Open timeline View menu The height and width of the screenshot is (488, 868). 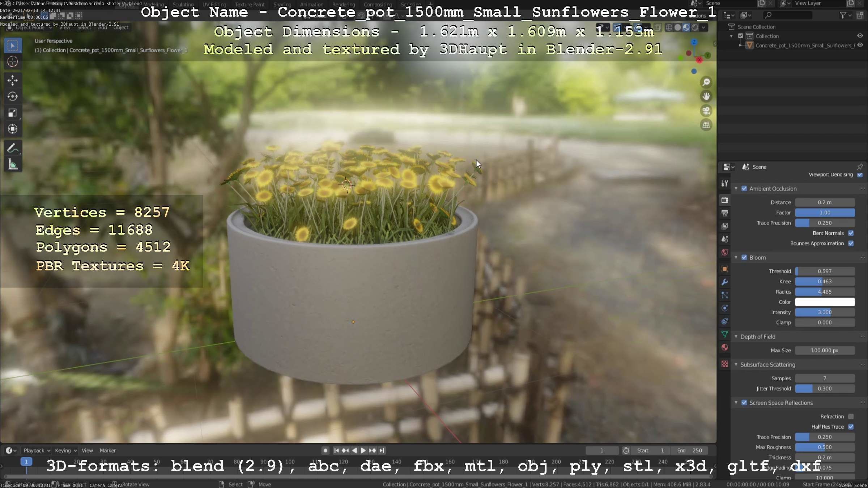87,450
